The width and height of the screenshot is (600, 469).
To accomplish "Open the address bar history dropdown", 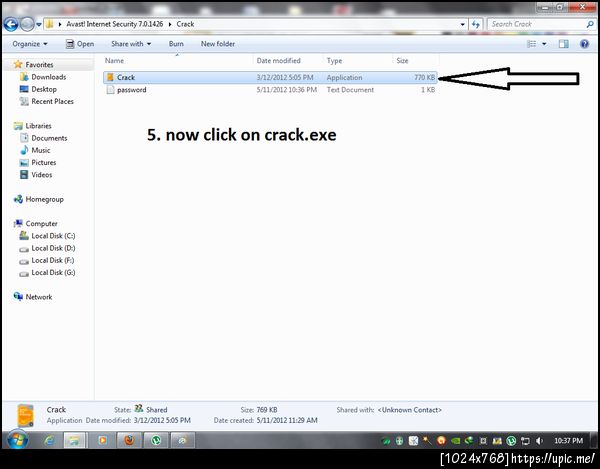I will point(463,24).
